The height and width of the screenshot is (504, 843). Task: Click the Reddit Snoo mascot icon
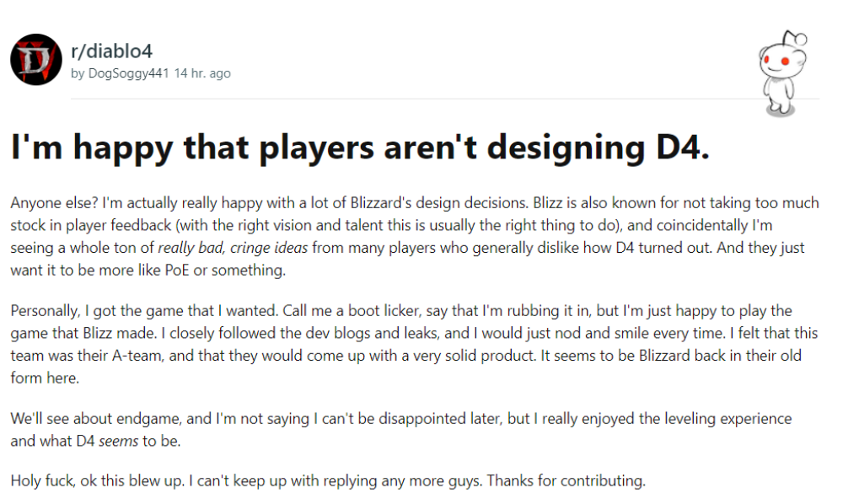pyautogui.click(x=783, y=72)
